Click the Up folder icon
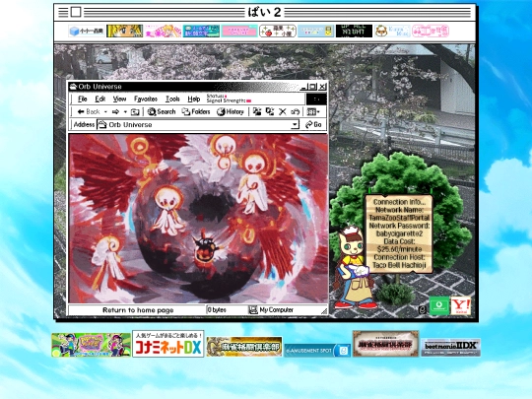The height and width of the screenshot is (399, 532). point(135,111)
